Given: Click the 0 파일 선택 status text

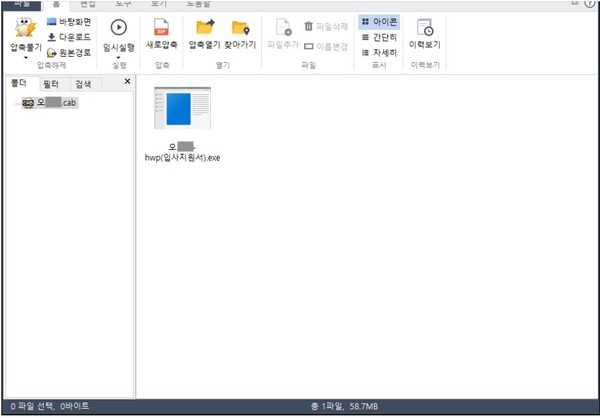Looking at the screenshot, I should pos(50,406).
